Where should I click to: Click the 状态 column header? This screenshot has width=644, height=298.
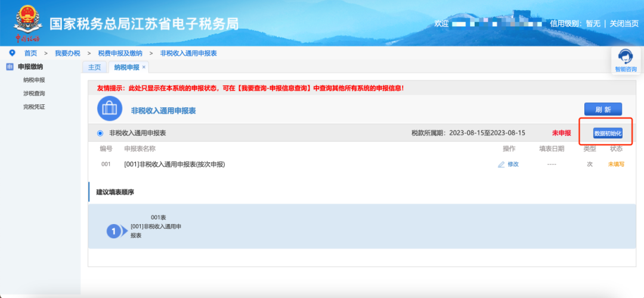616,148
